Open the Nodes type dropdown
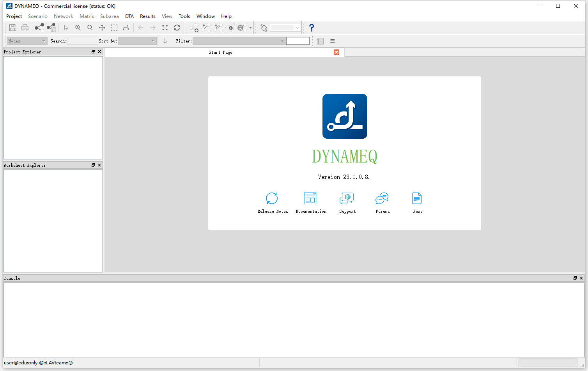 [27, 41]
